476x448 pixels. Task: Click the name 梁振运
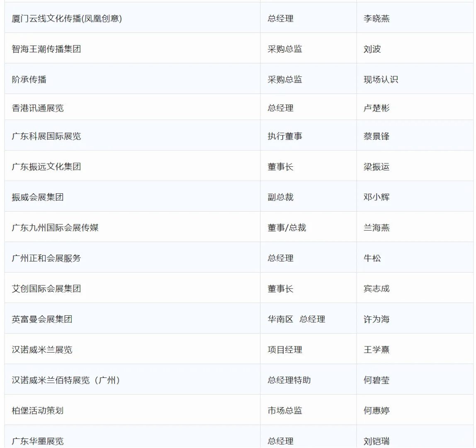pyautogui.click(x=376, y=166)
